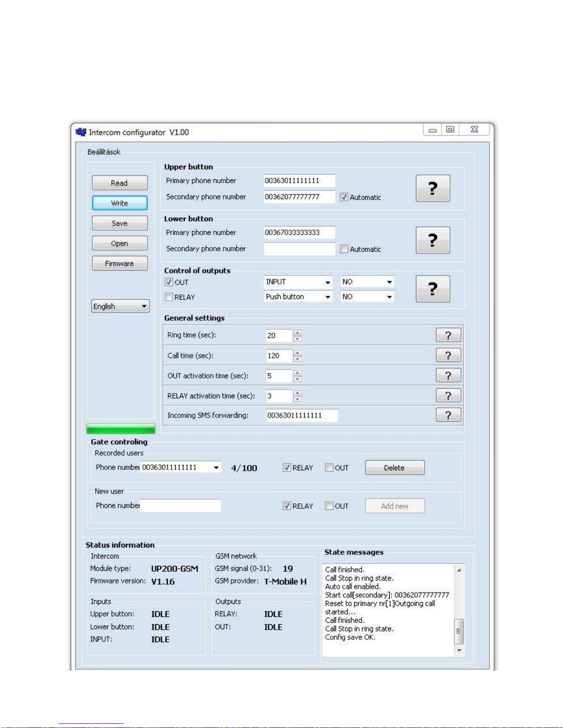Open help for Upper button settings
Image resolution: width=563 pixels, height=728 pixels.
432,188
